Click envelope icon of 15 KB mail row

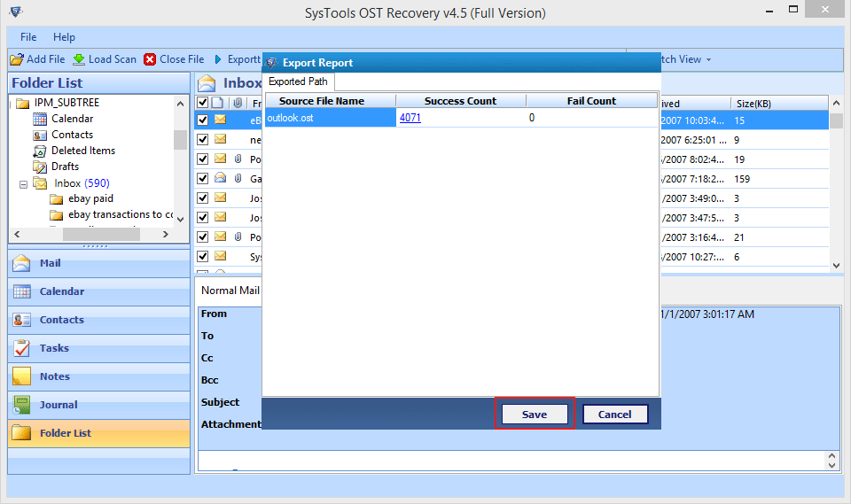click(x=221, y=120)
